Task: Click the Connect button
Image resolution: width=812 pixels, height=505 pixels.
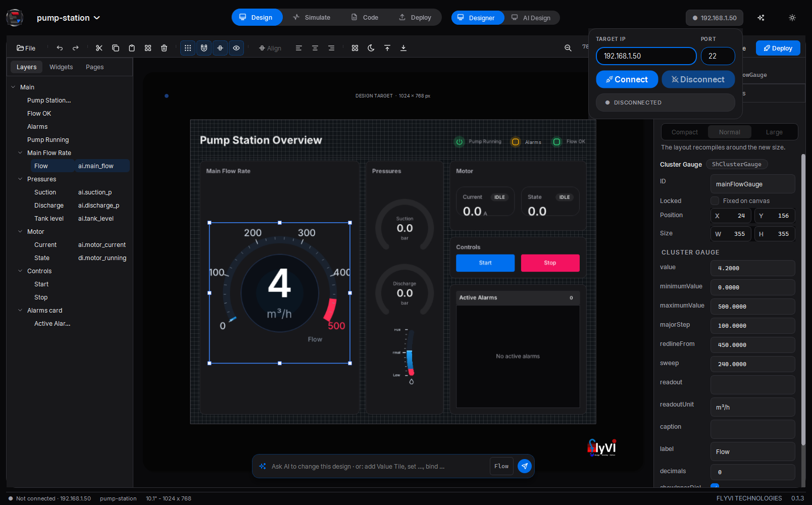Action: pos(627,79)
